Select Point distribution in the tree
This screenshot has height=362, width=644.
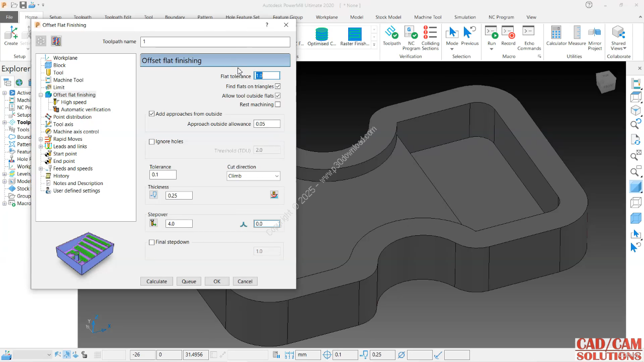(x=72, y=117)
